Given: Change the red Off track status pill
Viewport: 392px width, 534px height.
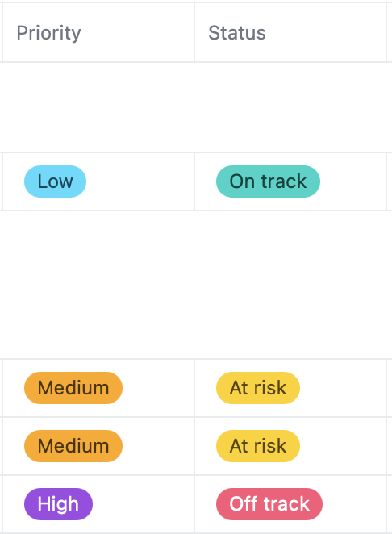Looking at the screenshot, I should [x=269, y=504].
